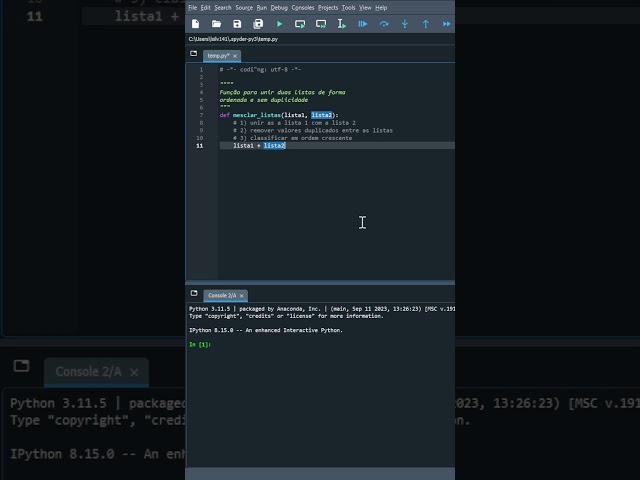Click the file path C:\Users...temp.py text
The height and width of the screenshot is (480, 640).
click(233, 39)
